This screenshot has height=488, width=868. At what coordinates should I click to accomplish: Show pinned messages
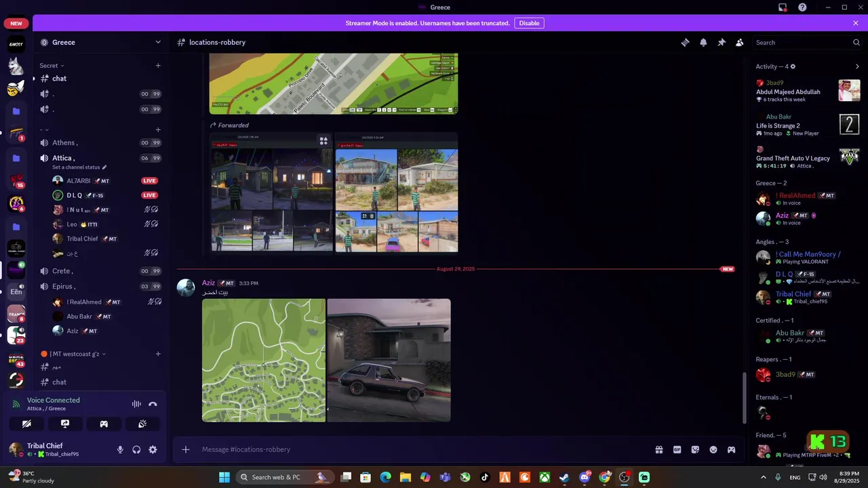click(722, 42)
